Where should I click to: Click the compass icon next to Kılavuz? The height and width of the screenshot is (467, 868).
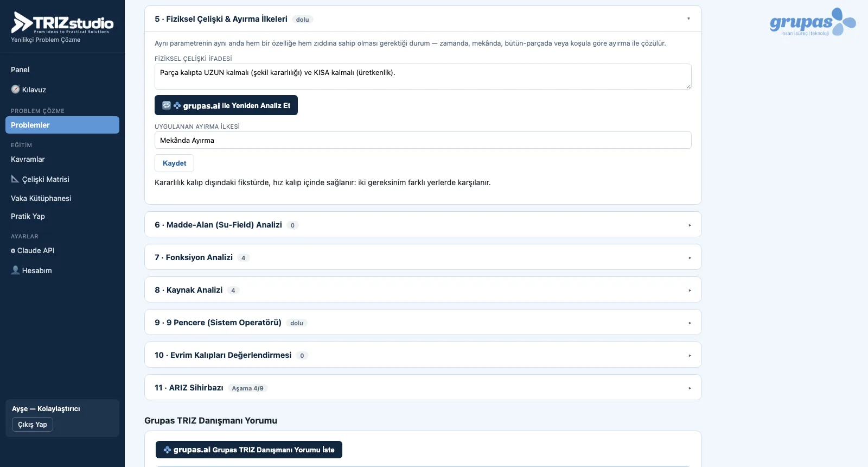pos(15,89)
